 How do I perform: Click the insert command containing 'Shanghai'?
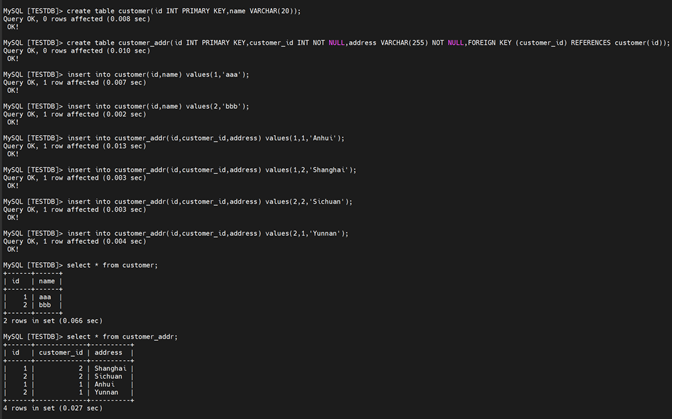click(x=211, y=170)
